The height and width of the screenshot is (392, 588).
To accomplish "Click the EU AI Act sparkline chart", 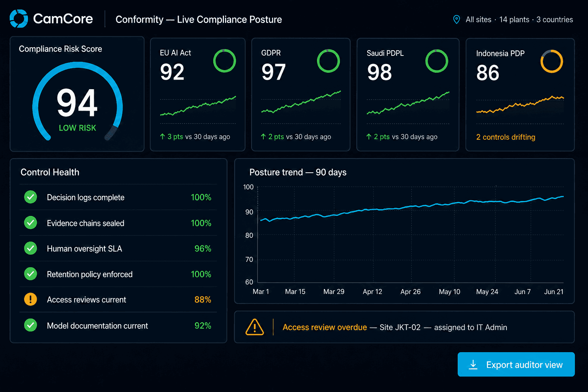I will click(198, 106).
